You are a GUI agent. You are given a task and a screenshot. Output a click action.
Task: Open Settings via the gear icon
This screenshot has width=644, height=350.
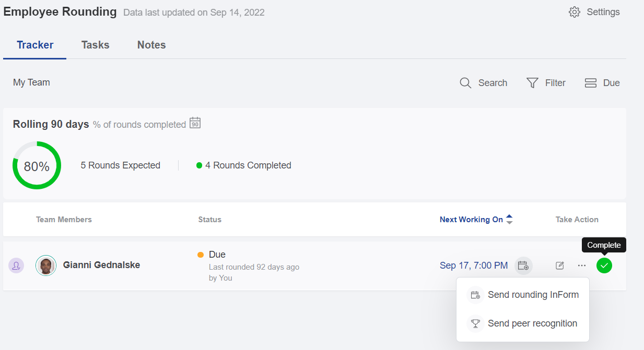(x=575, y=12)
